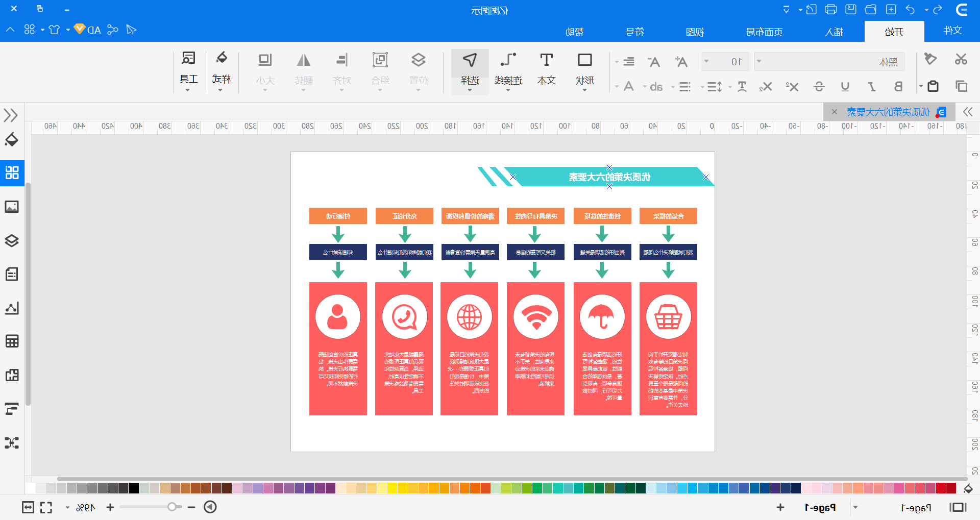Expand the 样式 style dropdown

click(221, 90)
